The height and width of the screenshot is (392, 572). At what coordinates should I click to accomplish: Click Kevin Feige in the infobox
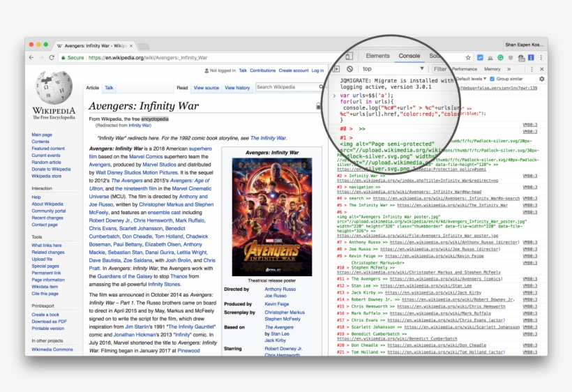click(277, 303)
